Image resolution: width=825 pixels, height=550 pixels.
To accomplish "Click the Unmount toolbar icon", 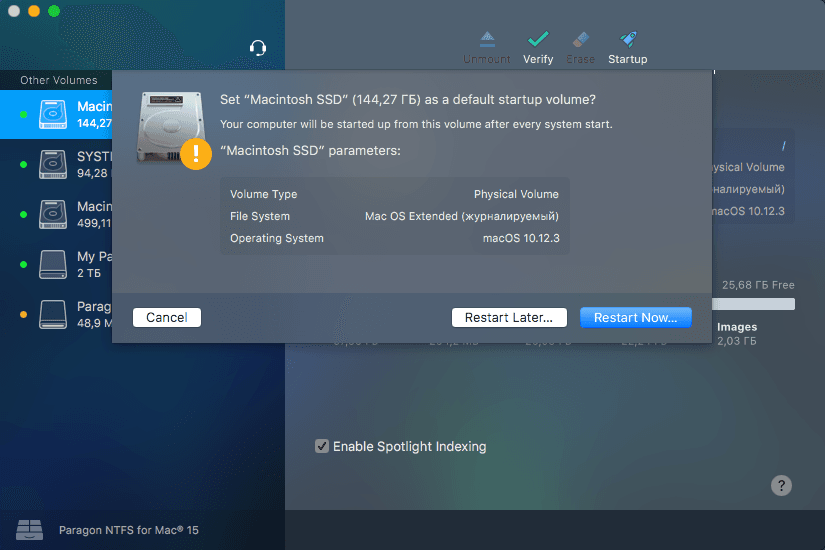I will click(x=487, y=39).
